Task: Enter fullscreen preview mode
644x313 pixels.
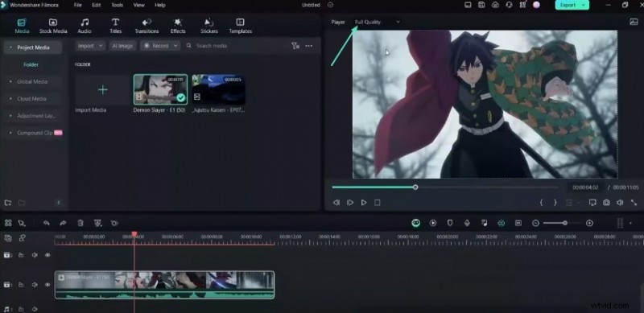Action: click(634, 203)
